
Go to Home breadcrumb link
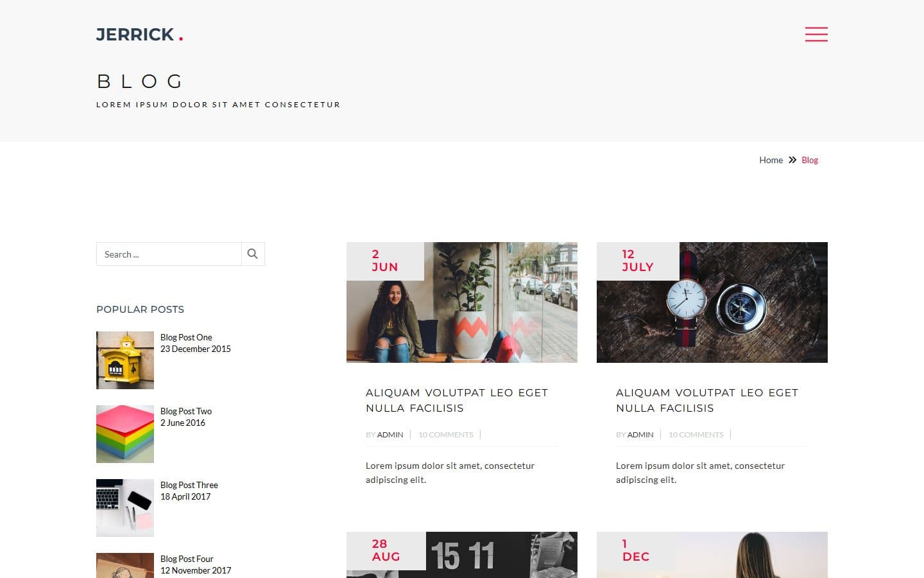click(x=771, y=160)
